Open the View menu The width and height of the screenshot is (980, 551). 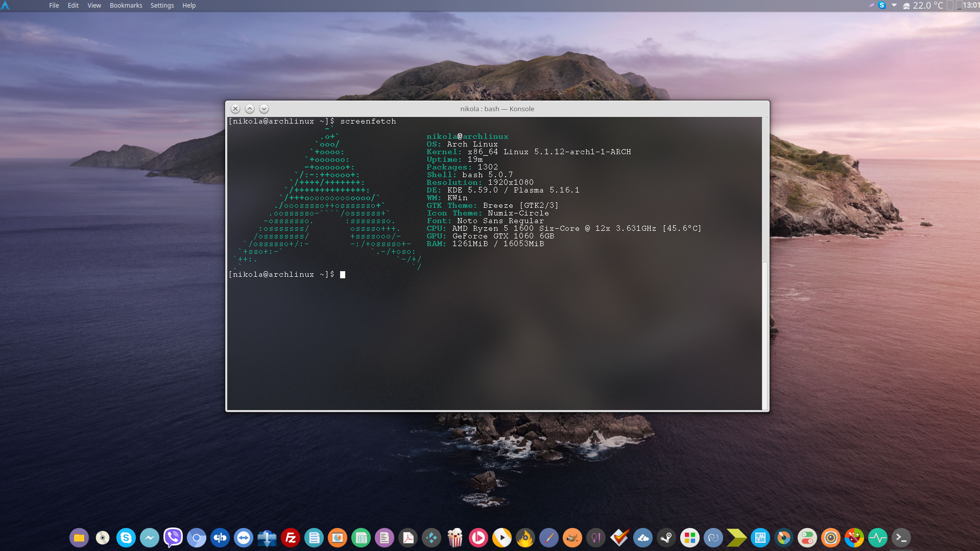[94, 5]
